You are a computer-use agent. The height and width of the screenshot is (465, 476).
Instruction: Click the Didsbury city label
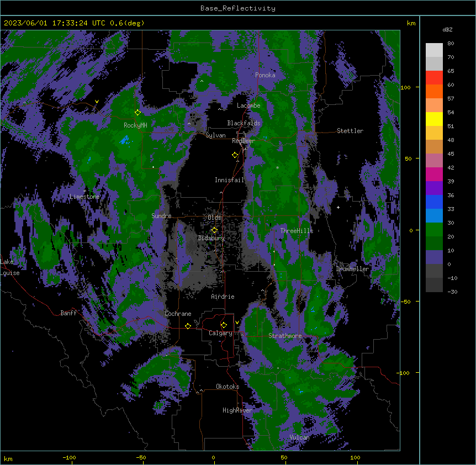pos(211,238)
